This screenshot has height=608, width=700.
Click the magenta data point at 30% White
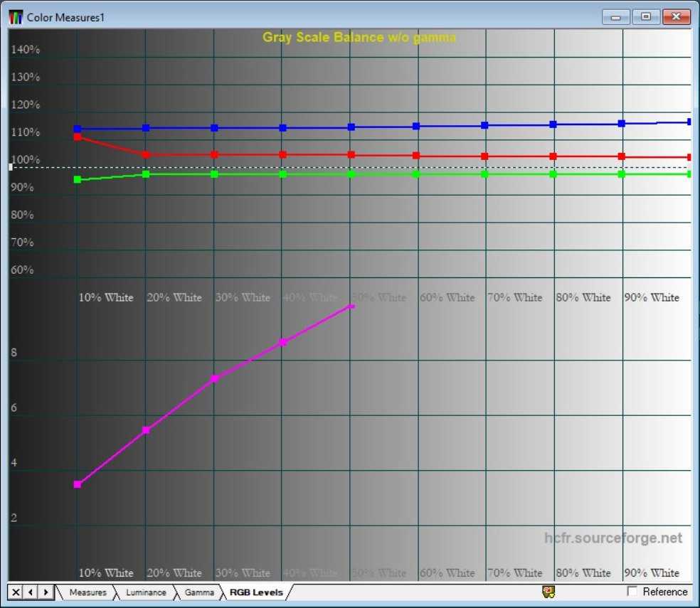pyautogui.click(x=214, y=378)
